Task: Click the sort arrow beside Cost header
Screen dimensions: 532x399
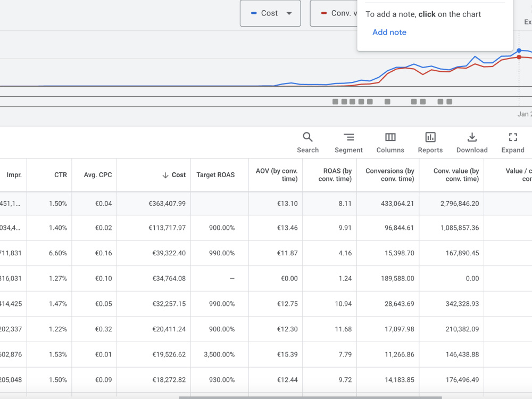Action: pyautogui.click(x=165, y=175)
